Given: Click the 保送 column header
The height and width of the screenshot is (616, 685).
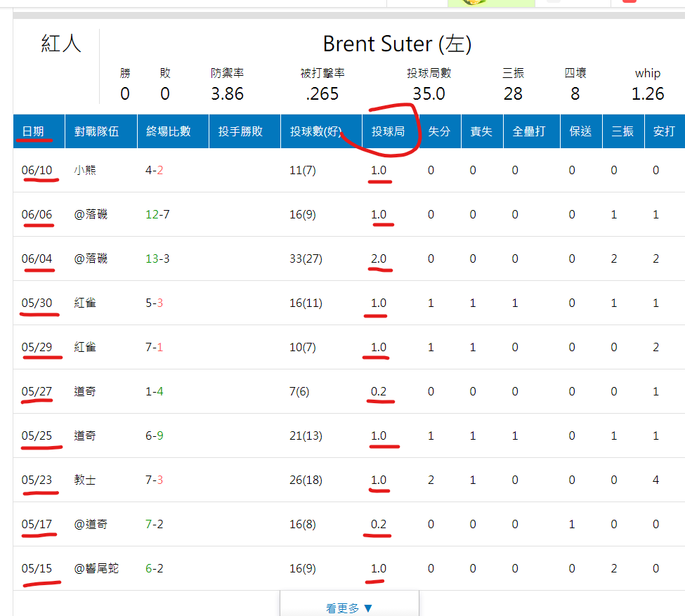Looking at the screenshot, I should (580, 131).
